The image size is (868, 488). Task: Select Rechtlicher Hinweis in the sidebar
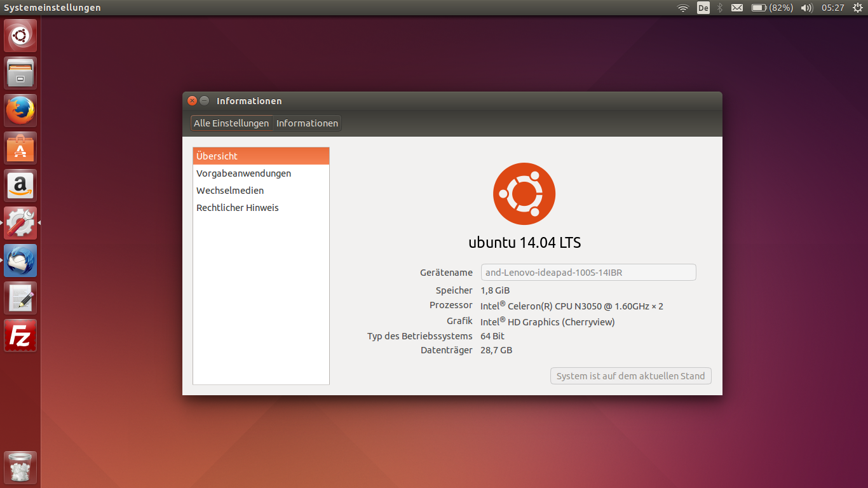click(x=261, y=208)
